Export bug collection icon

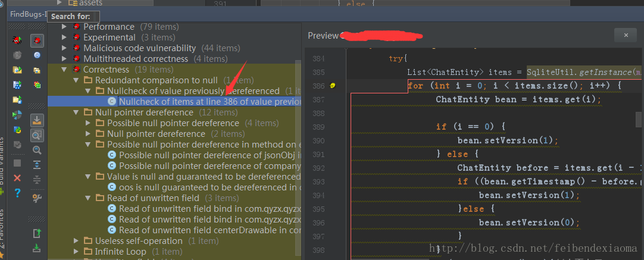[x=37, y=233]
